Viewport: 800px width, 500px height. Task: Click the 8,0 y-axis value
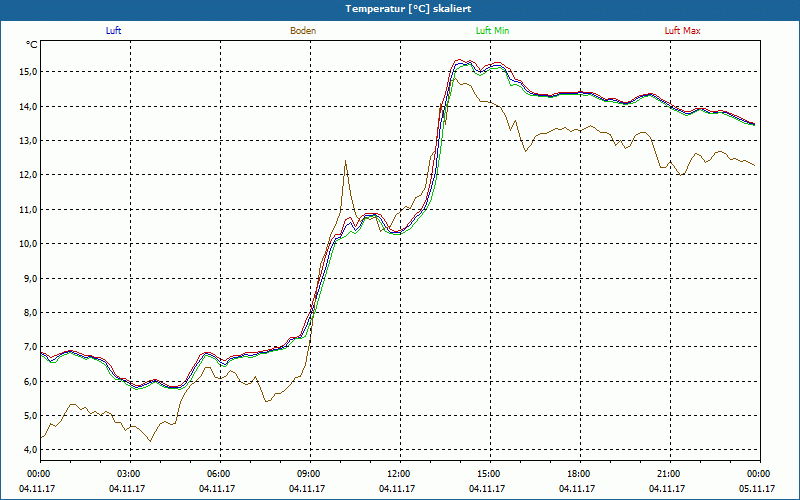[x=30, y=312]
